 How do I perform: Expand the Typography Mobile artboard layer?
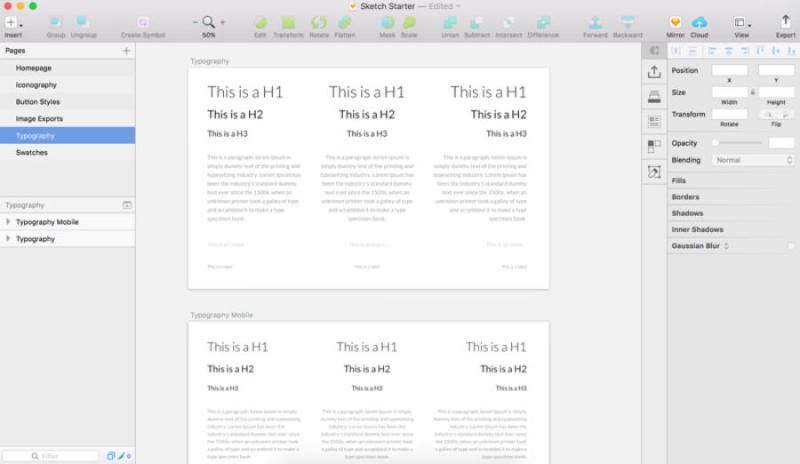[x=8, y=222]
